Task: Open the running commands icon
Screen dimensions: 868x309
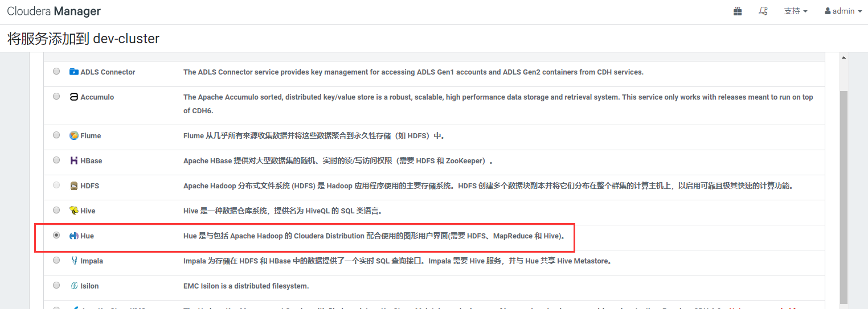Action: click(763, 11)
